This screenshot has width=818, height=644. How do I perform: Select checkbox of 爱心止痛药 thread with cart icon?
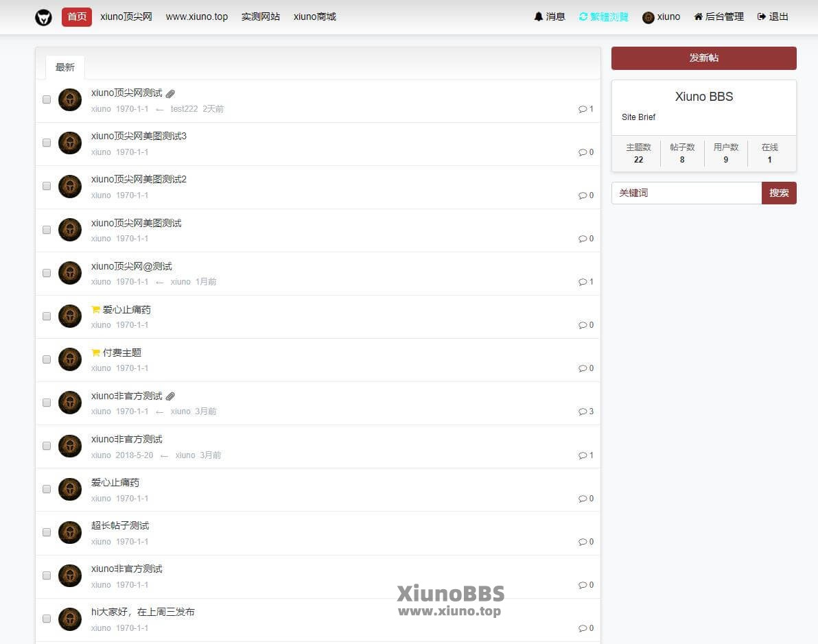pyautogui.click(x=47, y=317)
